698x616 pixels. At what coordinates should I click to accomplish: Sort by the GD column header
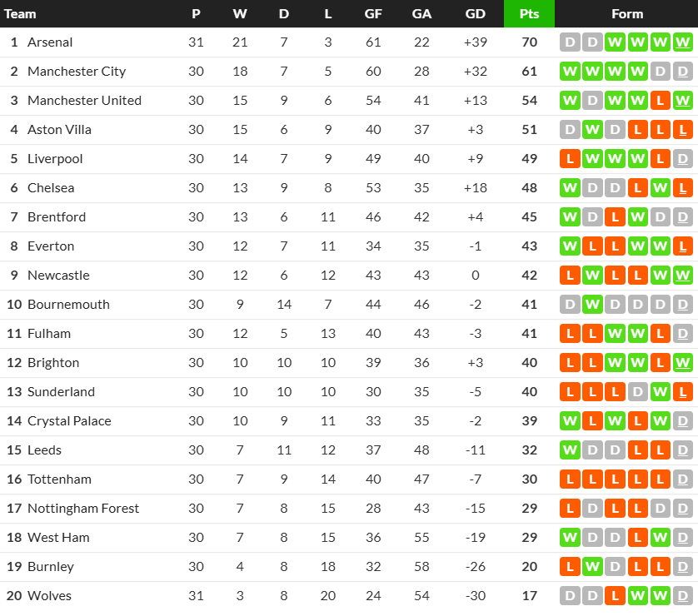[x=476, y=14]
